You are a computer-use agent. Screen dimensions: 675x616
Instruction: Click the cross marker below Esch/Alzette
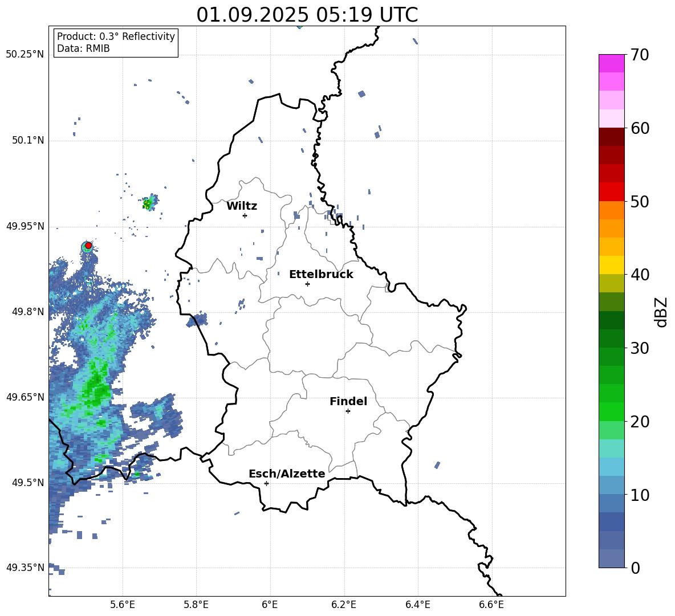pyautogui.click(x=266, y=483)
